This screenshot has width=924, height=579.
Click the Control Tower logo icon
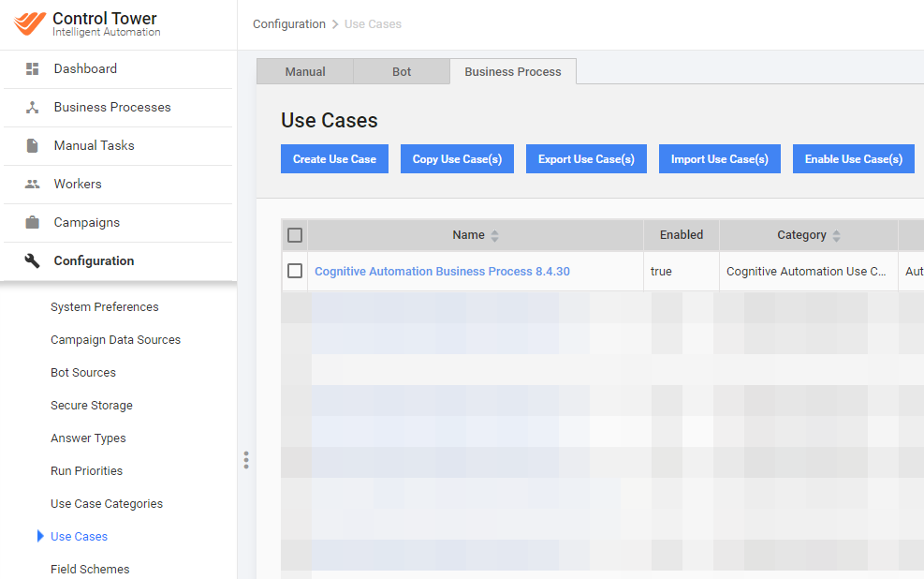pyautogui.click(x=29, y=23)
